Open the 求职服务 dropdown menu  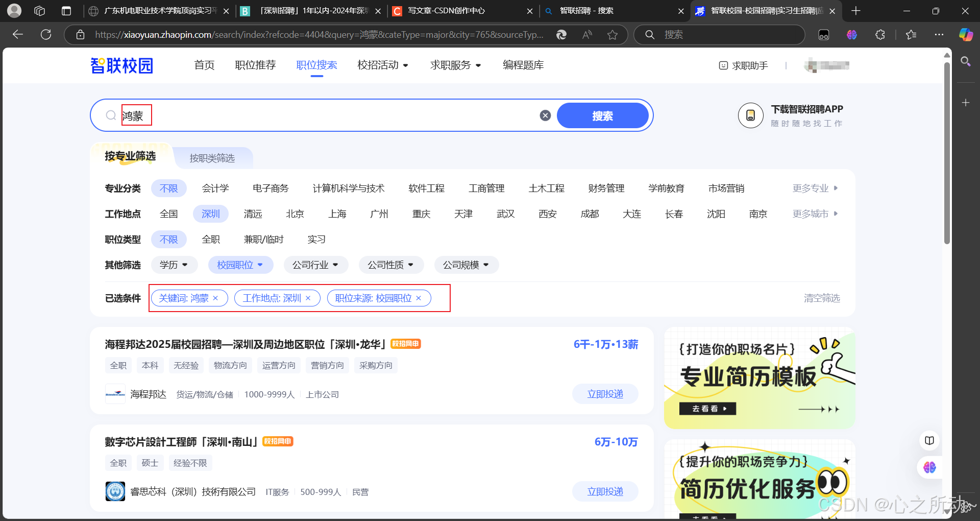click(x=456, y=65)
